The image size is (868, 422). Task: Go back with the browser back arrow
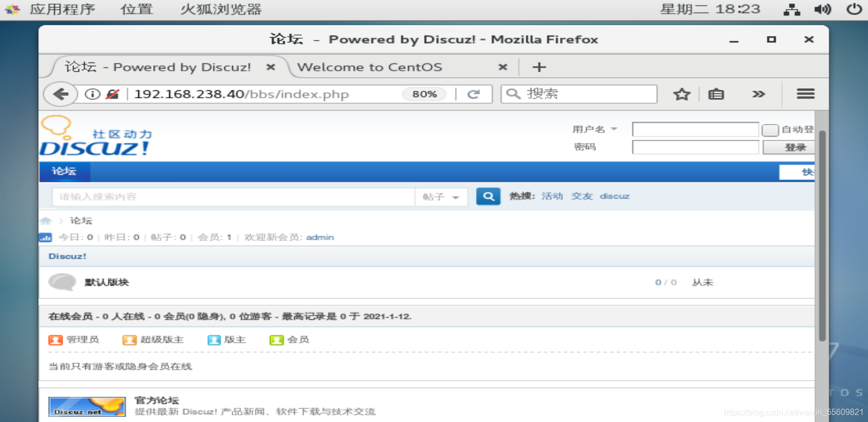61,94
